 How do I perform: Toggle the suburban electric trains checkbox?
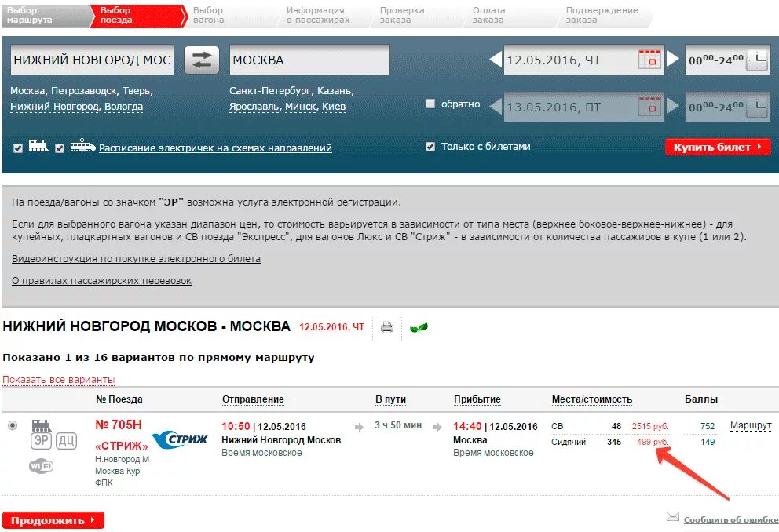coord(60,148)
